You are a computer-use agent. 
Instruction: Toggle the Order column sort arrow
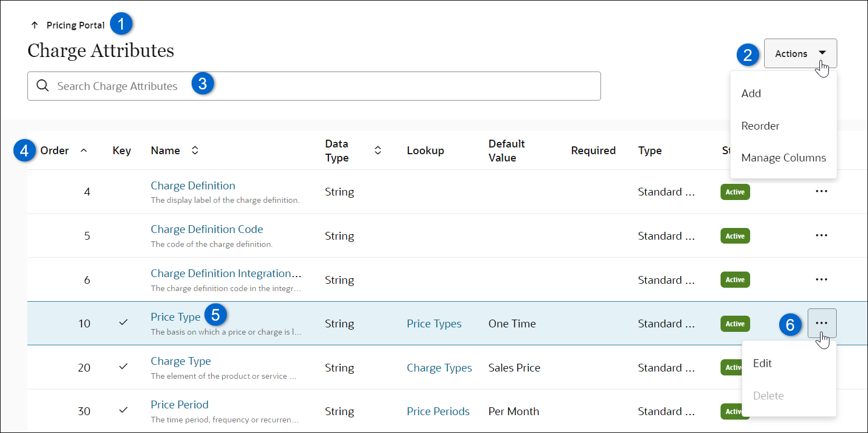click(x=84, y=150)
